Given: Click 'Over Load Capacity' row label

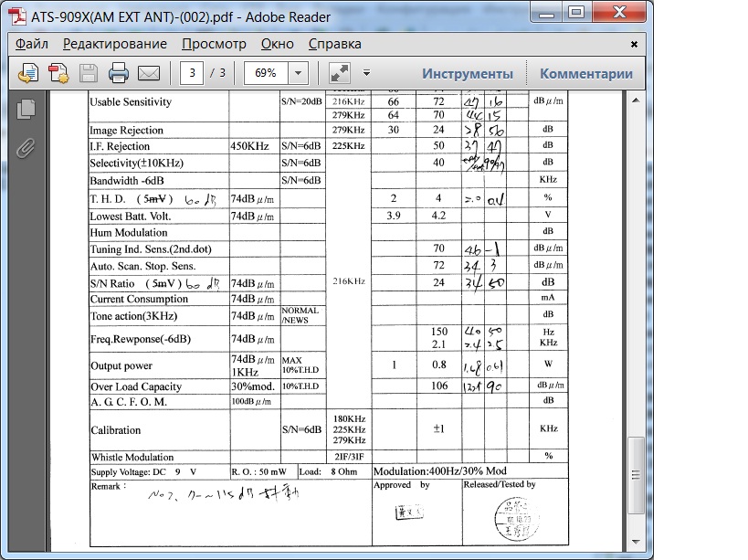Looking at the screenshot, I should point(136,386).
